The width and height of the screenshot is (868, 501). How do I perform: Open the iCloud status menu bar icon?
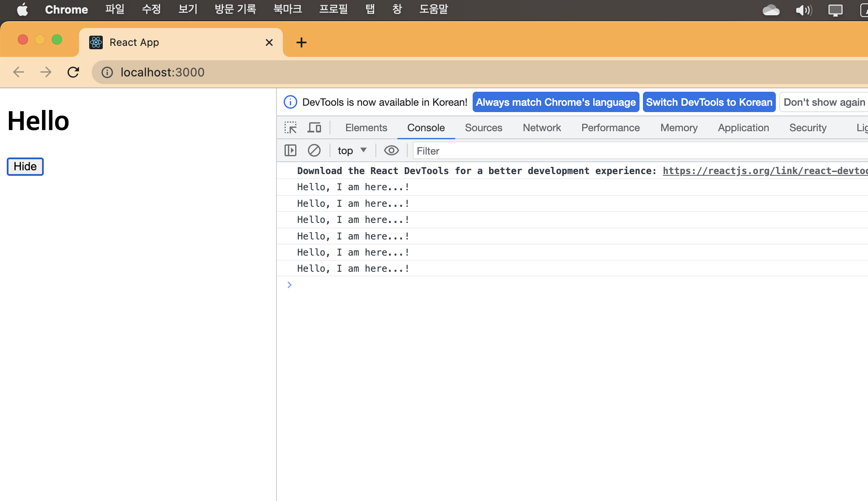click(x=771, y=10)
